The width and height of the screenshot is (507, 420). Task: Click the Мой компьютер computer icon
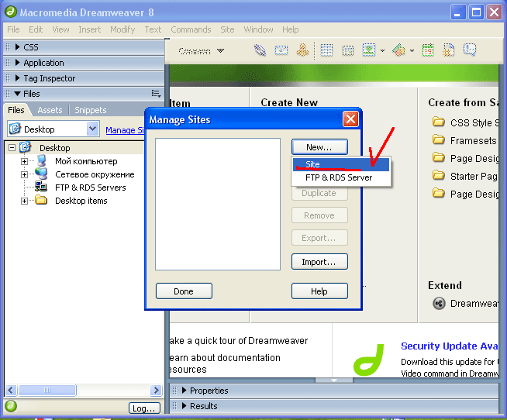click(x=41, y=161)
